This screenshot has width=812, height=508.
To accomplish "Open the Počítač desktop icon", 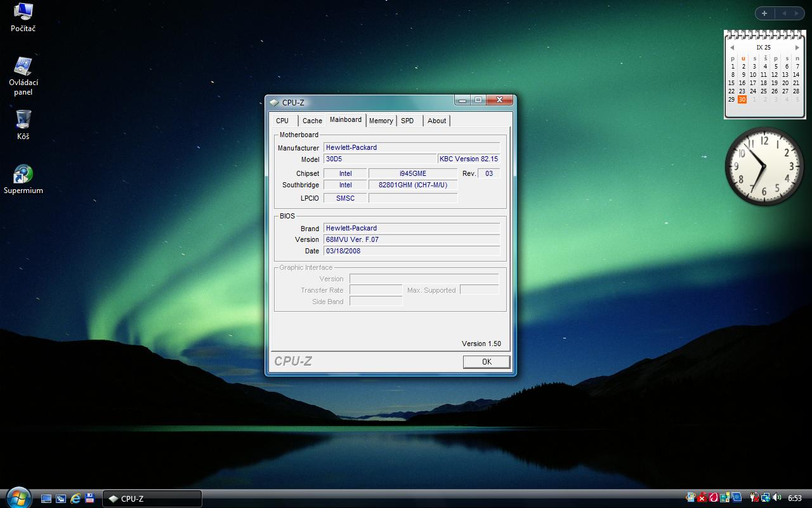I will pyautogui.click(x=23, y=17).
